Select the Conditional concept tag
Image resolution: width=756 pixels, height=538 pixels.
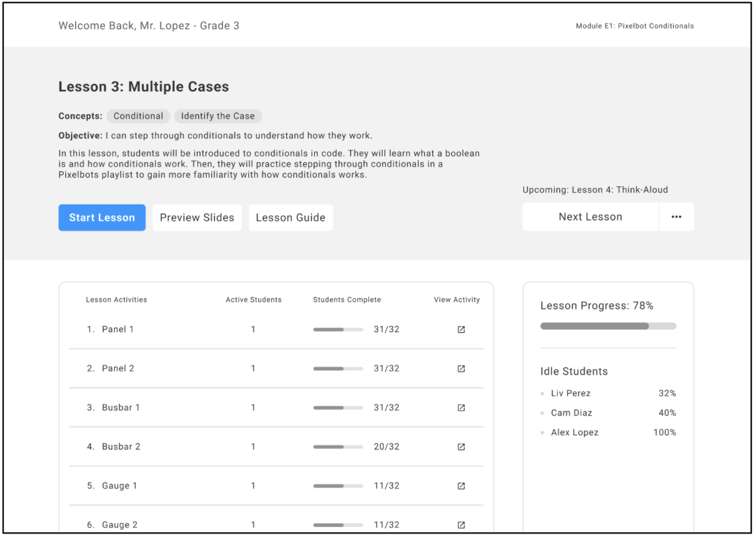point(138,116)
